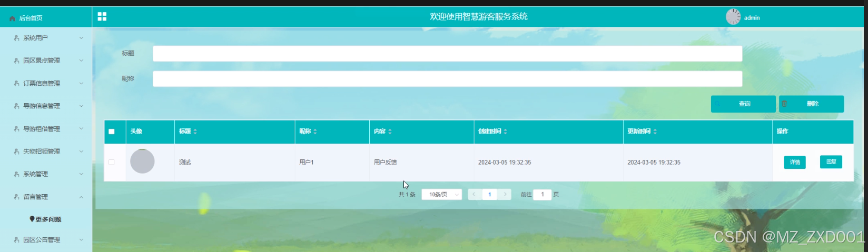The width and height of the screenshot is (868, 252).
Task: Expand 订票信息管理 menu chevron
Action: coord(81,83)
